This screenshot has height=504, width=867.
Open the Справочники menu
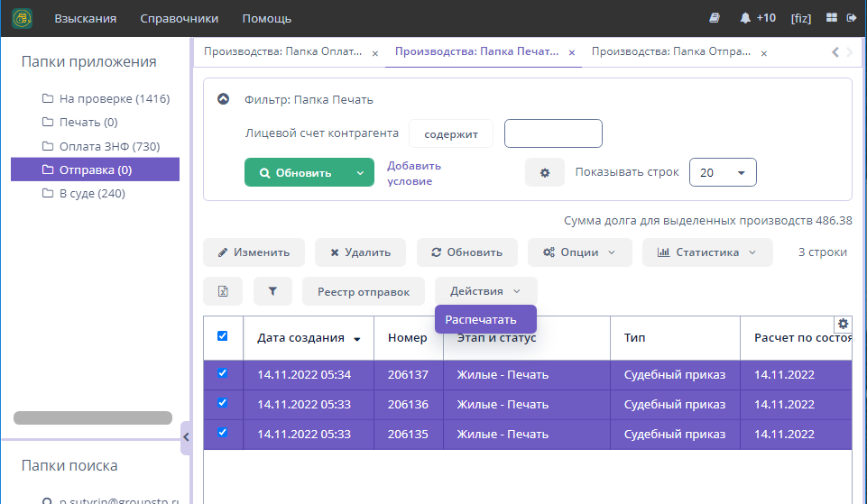[x=185, y=18]
